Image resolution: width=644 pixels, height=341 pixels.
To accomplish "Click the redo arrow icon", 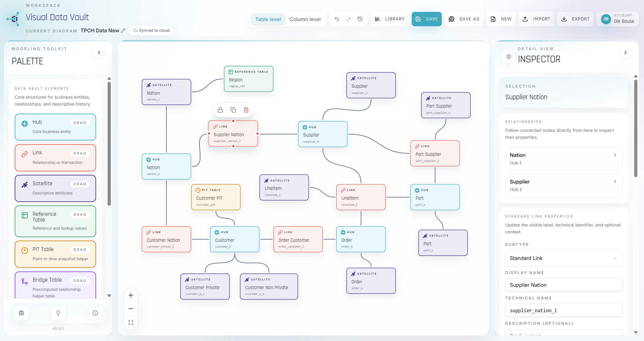I will point(349,19).
